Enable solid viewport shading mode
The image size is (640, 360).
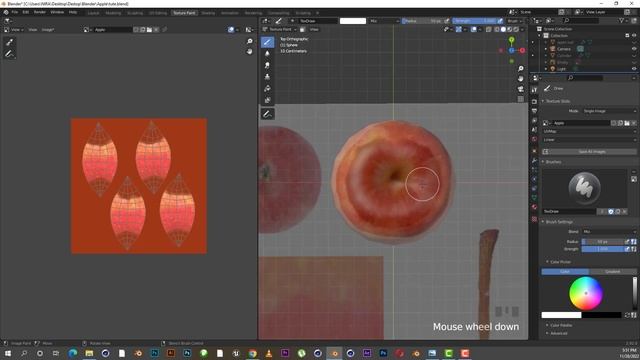click(x=503, y=29)
